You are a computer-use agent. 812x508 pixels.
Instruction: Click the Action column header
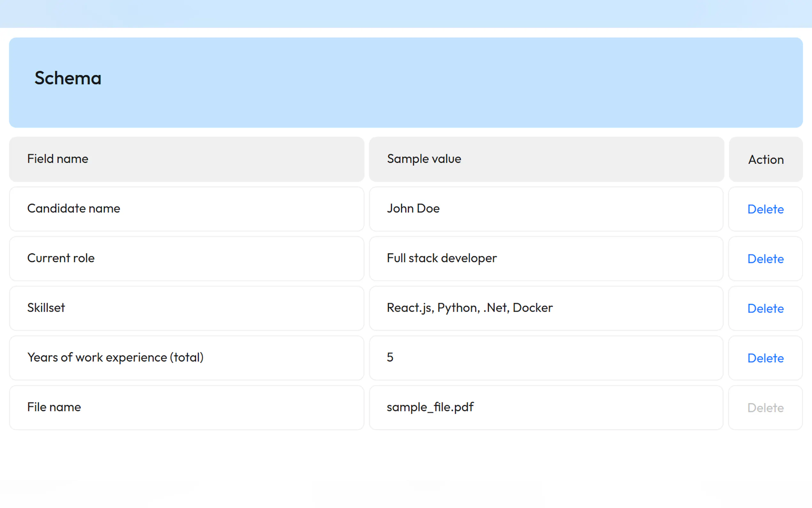click(765, 160)
